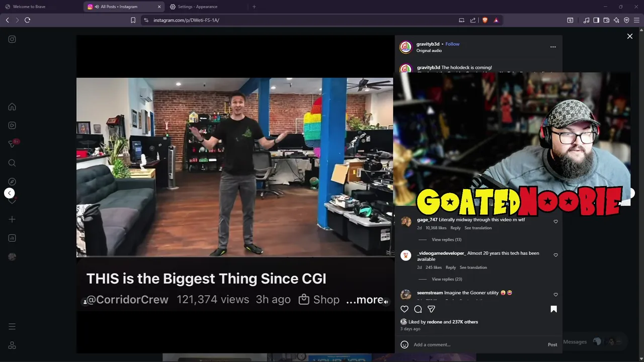Open the gravityb3d username in the post header
The image size is (644, 362).
tap(428, 44)
